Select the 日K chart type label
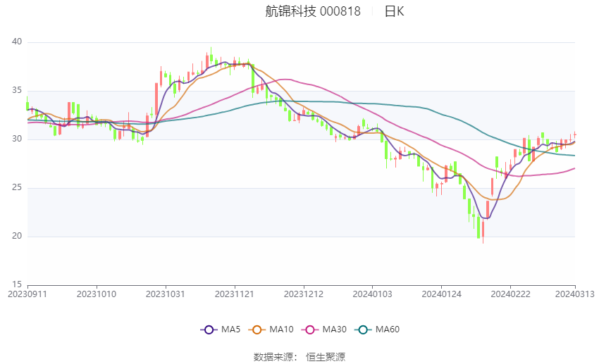The height and width of the screenshot is (364, 599). pyautogui.click(x=394, y=11)
